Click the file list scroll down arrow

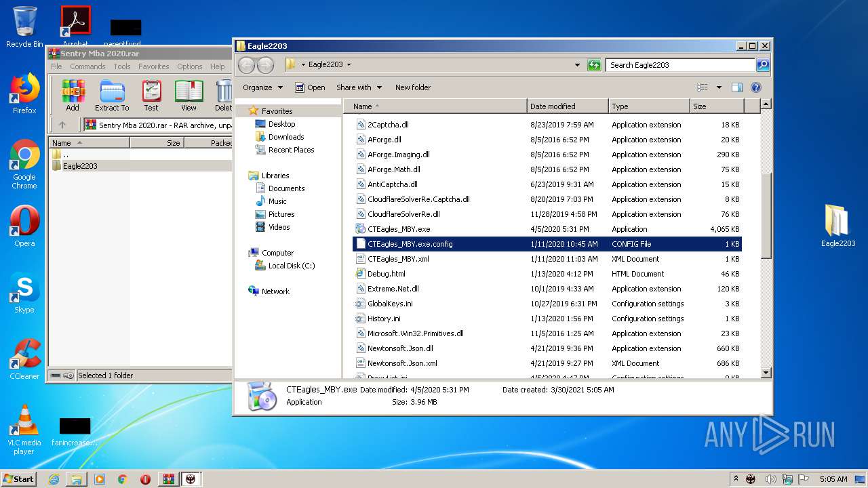766,372
